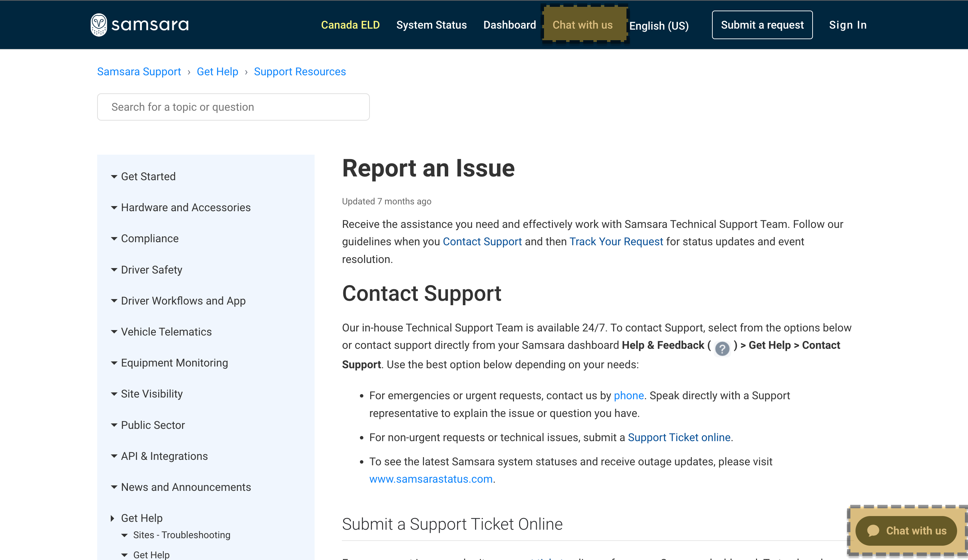Expand API & Integrations arrow
The width and height of the screenshot is (968, 560).
tap(114, 456)
